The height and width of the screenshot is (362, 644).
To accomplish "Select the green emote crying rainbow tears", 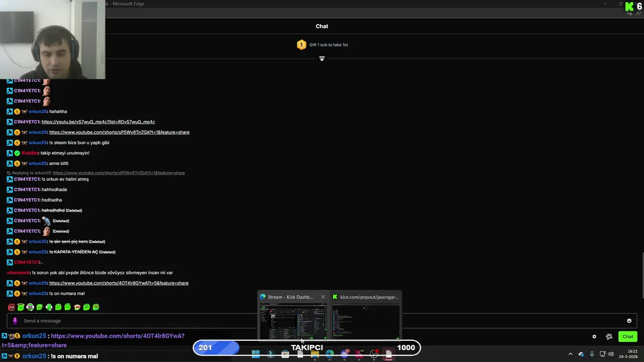I will click(96, 307).
